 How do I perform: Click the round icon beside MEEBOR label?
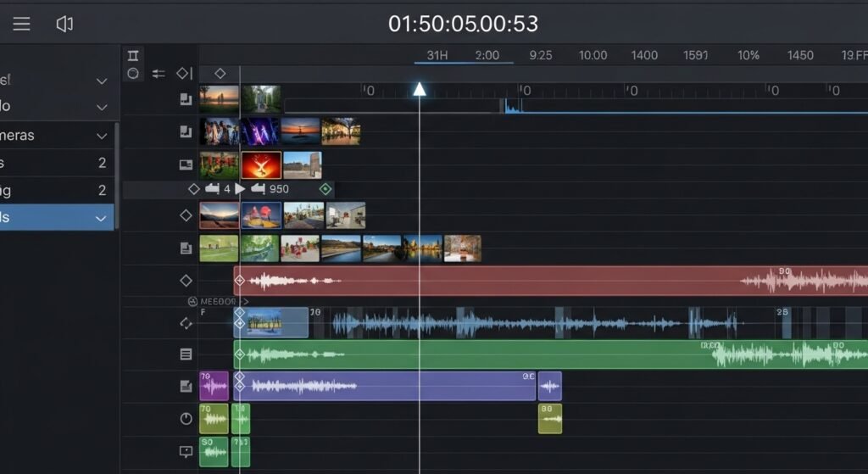pyautogui.click(x=192, y=301)
